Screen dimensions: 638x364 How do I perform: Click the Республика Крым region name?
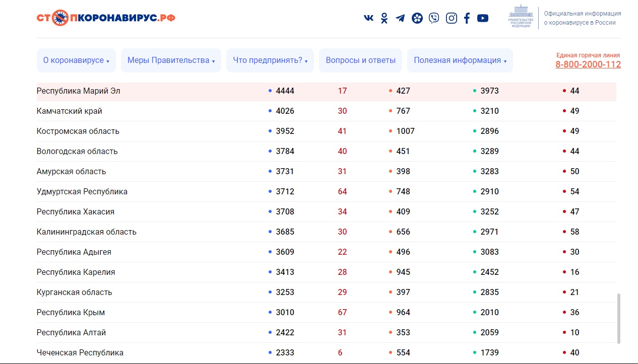(71, 313)
